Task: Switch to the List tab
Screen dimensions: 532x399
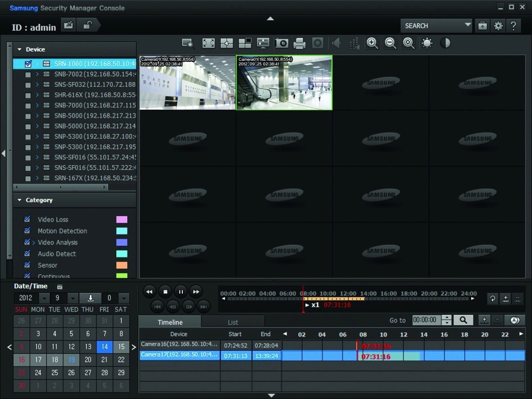Action: 233,322
